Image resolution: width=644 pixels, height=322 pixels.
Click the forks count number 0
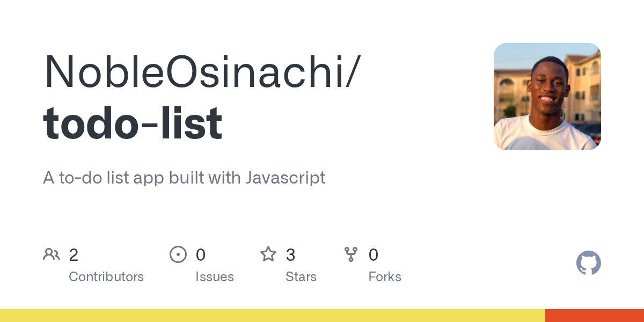click(x=374, y=255)
